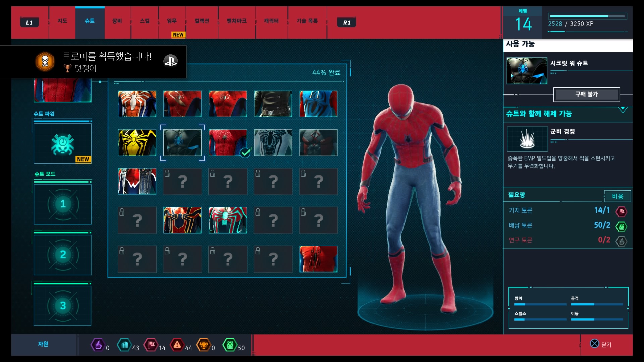Open the 지도 map tab
The width and height of the screenshot is (644, 362).
pyautogui.click(x=62, y=21)
